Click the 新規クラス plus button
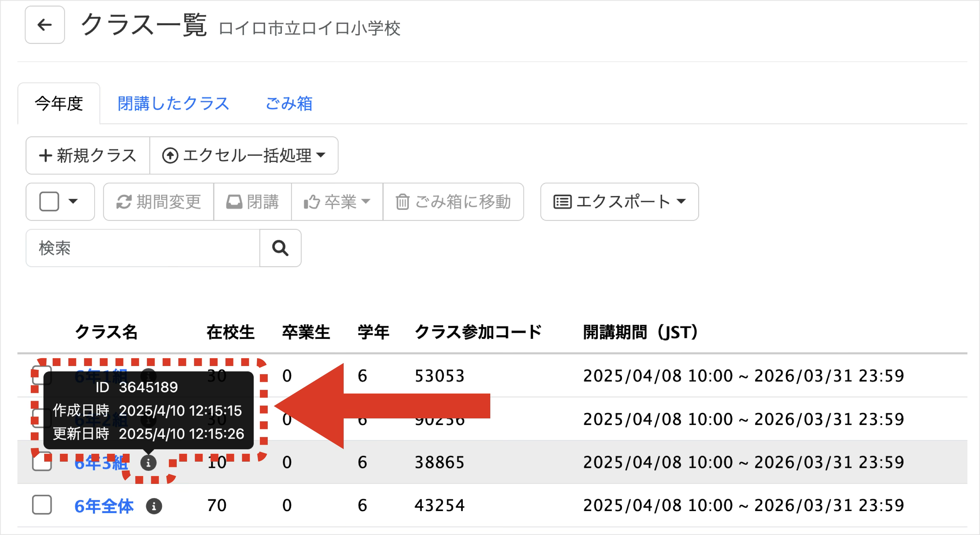This screenshot has width=980, height=535. tap(88, 156)
